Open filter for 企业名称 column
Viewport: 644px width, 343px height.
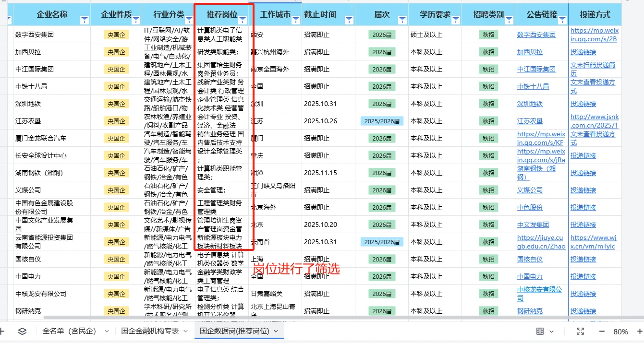pyautogui.click(x=85, y=20)
